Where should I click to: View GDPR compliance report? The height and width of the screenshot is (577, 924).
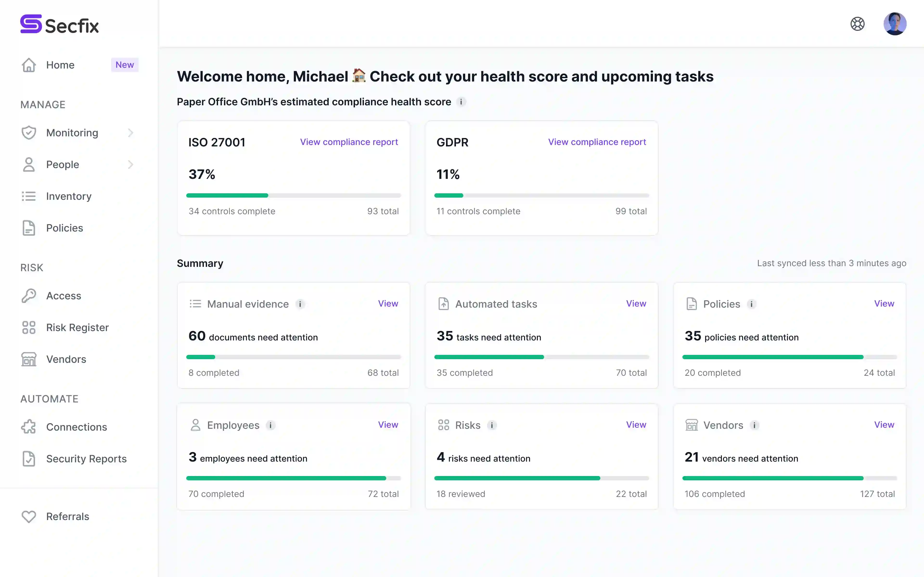(x=597, y=142)
